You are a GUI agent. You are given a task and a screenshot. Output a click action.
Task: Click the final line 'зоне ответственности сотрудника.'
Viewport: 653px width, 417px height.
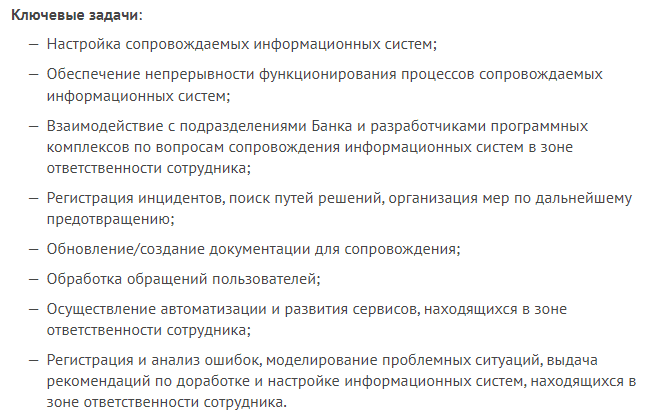(x=167, y=402)
